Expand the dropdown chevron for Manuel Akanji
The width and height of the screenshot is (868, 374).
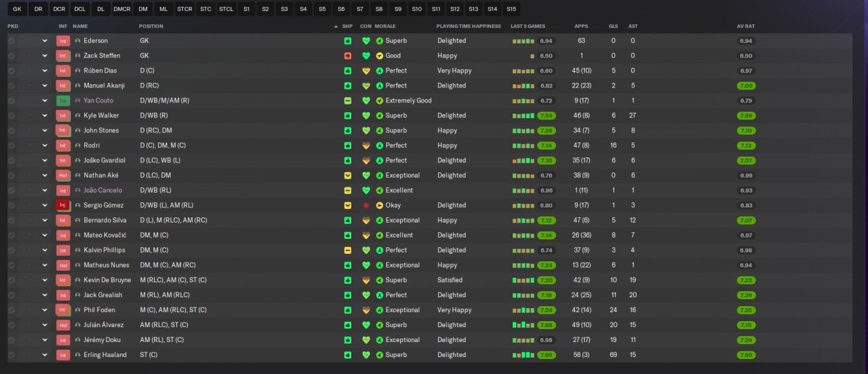pyautogui.click(x=45, y=86)
